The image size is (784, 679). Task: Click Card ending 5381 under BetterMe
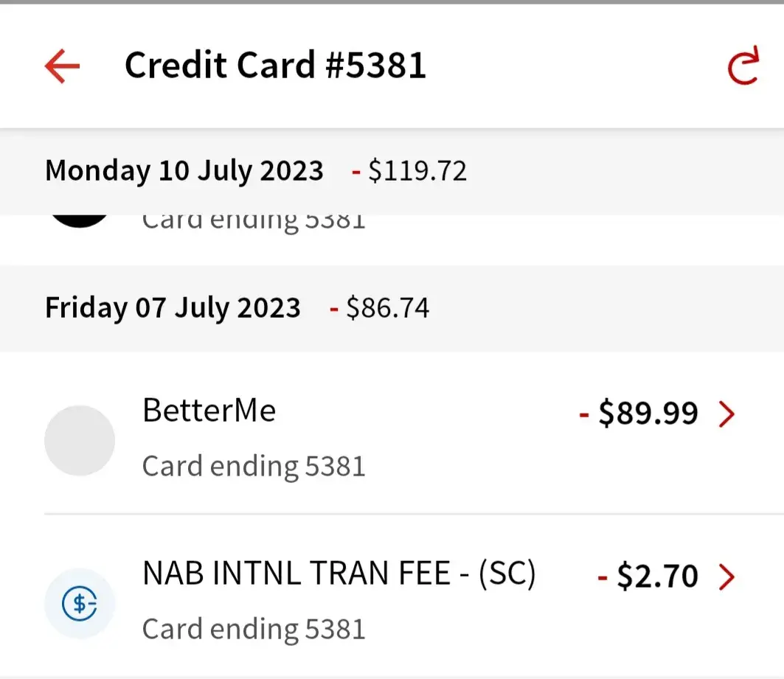(254, 466)
